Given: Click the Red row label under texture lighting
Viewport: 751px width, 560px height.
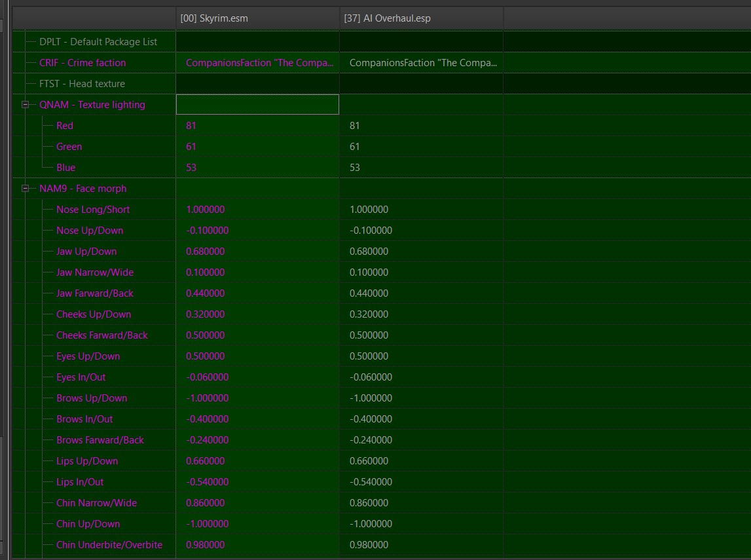Looking at the screenshot, I should pyautogui.click(x=65, y=126).
